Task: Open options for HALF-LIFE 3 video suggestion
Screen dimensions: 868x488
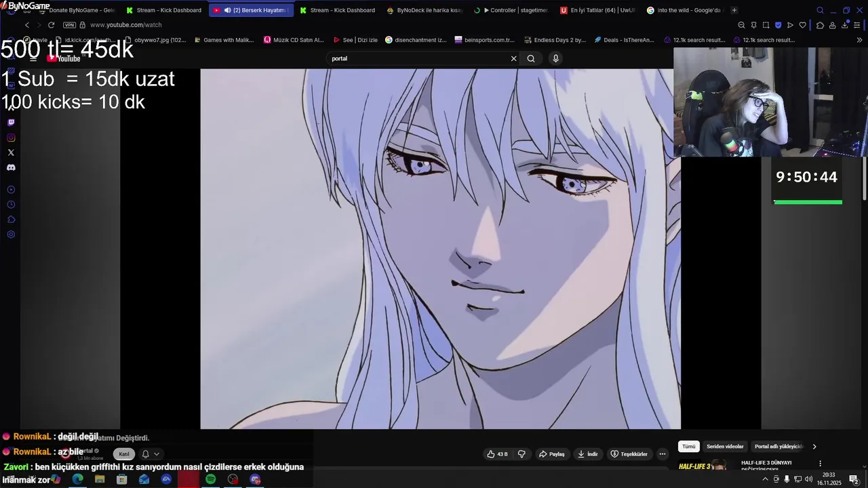Action: point(820,464)
